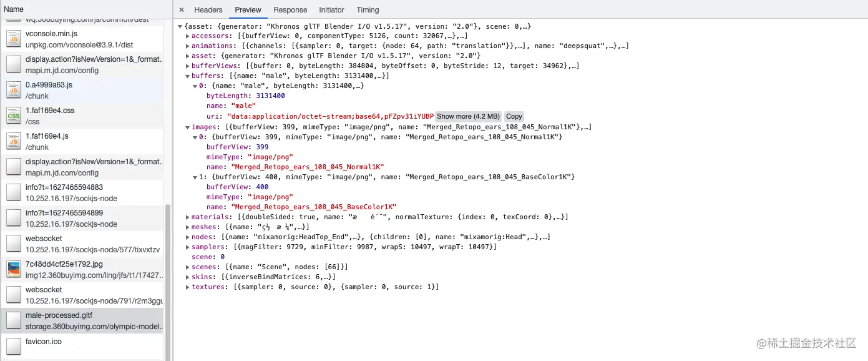
Task: Select the 7c48dd4cf25e1792.jpg request
Action: 82,269
